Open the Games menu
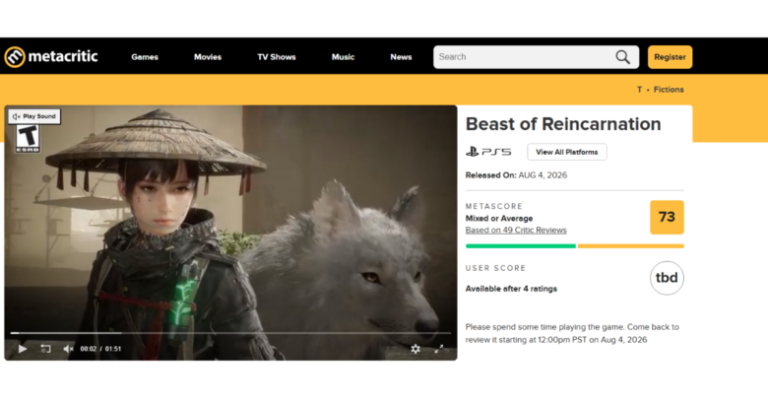768x404 pixels. [x=144, y=57]
